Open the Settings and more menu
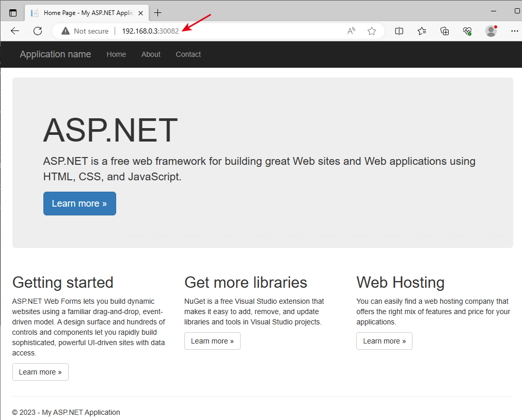The width and height of the screenshot is (522, 420). [x=514, y=31]
